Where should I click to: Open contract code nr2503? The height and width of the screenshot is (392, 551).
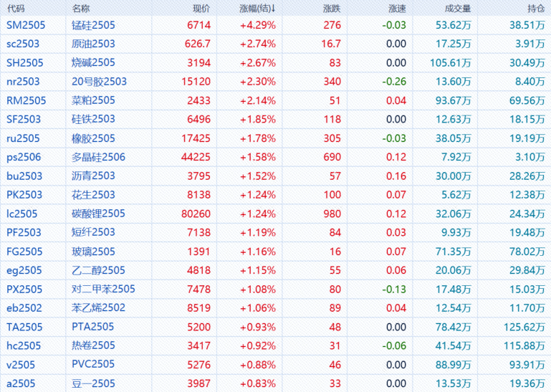(x=23, y=82)
